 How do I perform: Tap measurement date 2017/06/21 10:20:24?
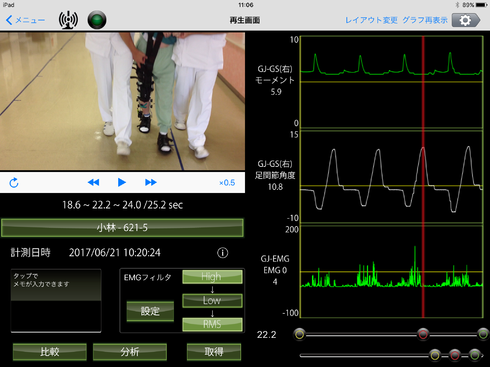(x=115, y=253)
